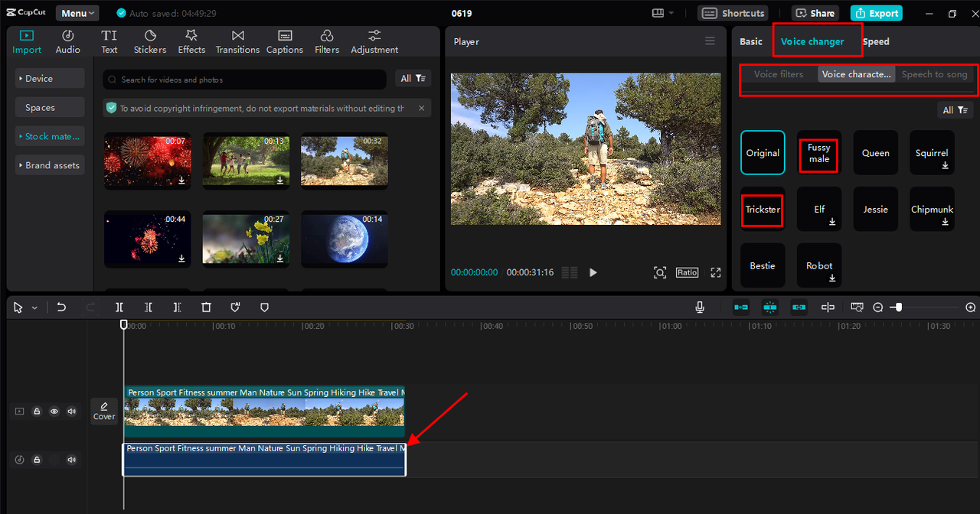Apply the Bestie voice character

tap(763, 265)
